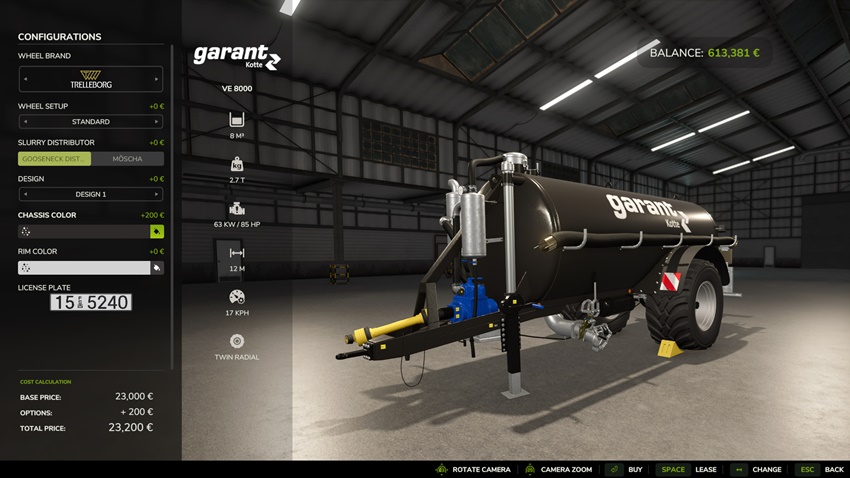Viewport: 850px width, 478px height.
Task: Select next wheel brand arrow
Action: click(156, 79)
